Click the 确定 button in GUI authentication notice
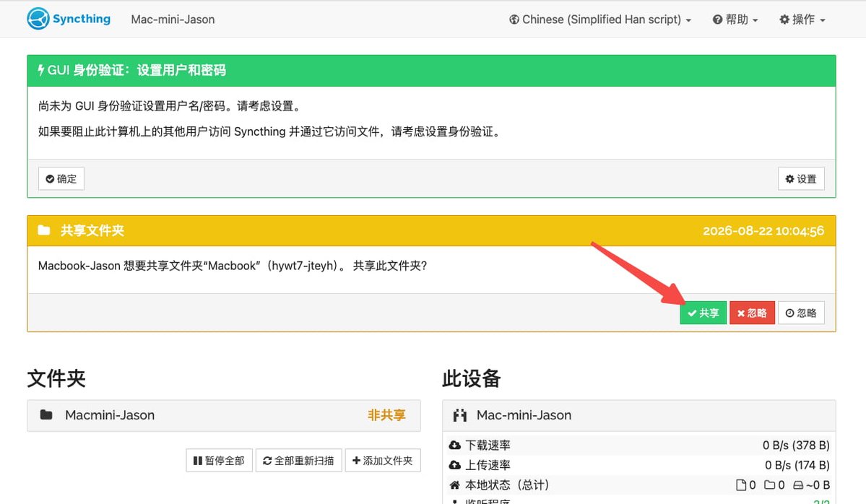 61,179
